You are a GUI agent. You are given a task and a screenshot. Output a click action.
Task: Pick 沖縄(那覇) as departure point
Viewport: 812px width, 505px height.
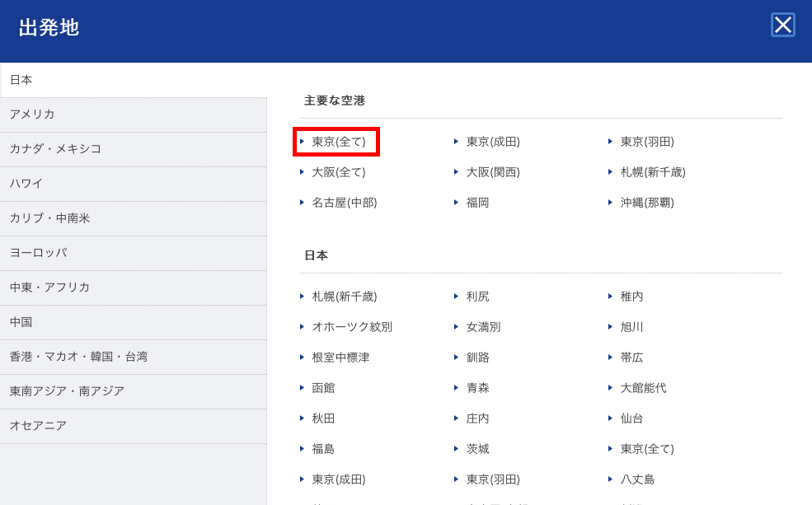pos(649,202)
